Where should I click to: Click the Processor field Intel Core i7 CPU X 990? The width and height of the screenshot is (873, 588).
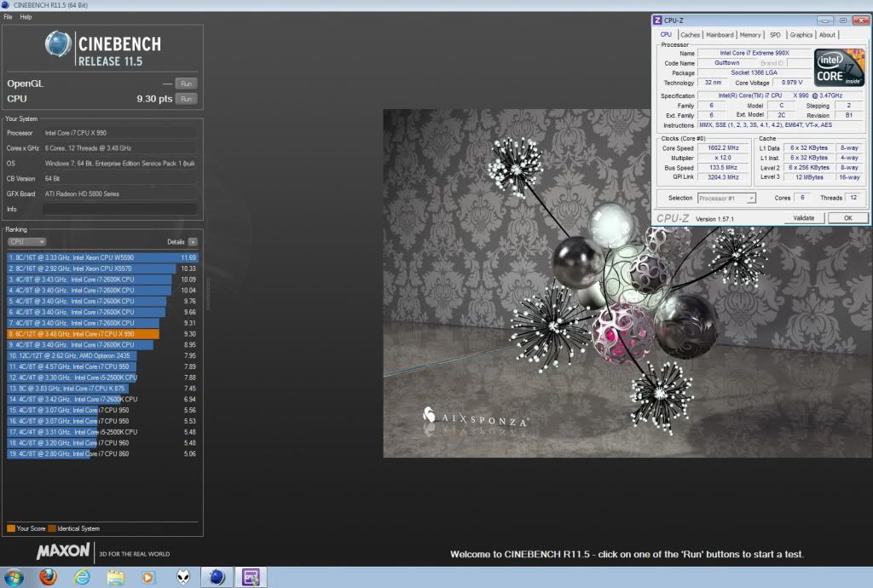(x=119, y=133)
